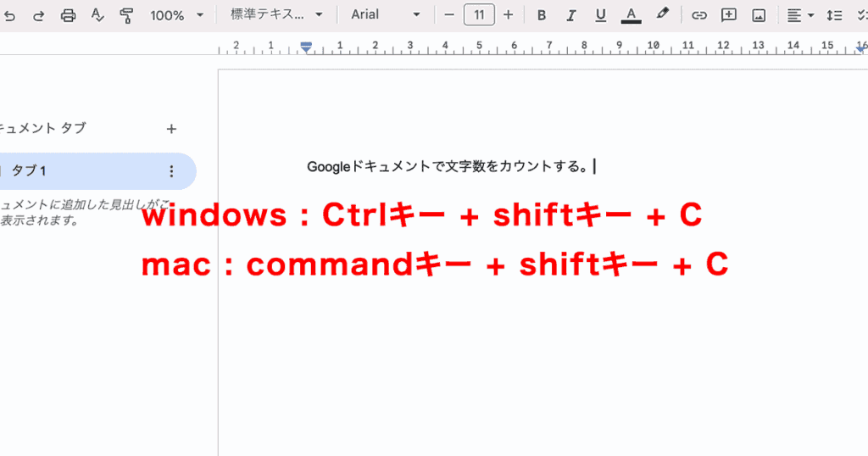Toggle italic formatting
868x456 pixels.
point(571,15)
